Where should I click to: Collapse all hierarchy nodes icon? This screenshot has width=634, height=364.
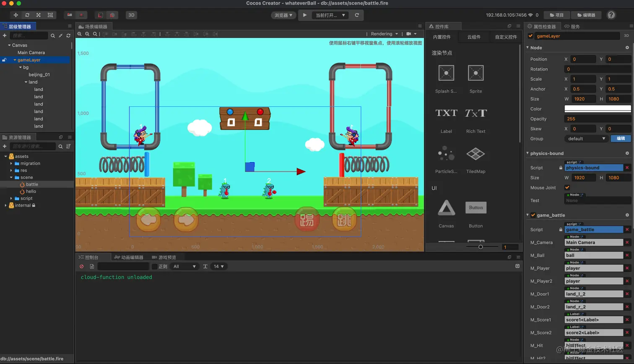pos(61,36)
